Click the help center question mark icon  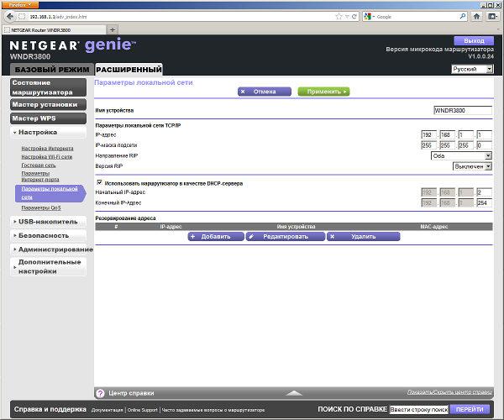point(100,393)
